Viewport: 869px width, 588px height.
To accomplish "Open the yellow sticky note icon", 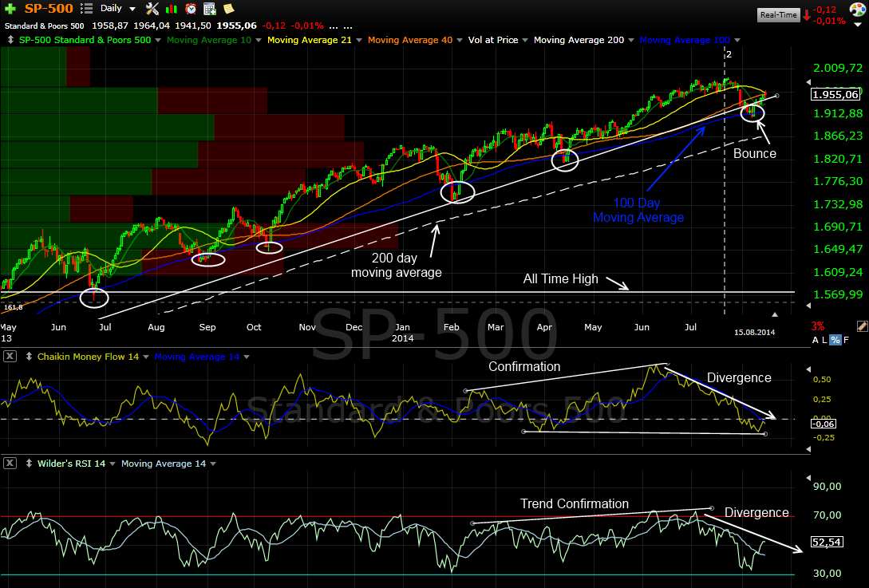I will 228,9.
